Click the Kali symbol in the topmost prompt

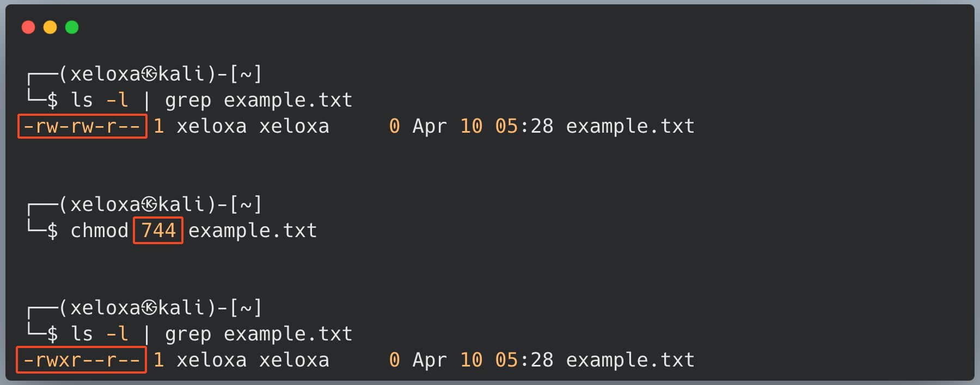150,74
